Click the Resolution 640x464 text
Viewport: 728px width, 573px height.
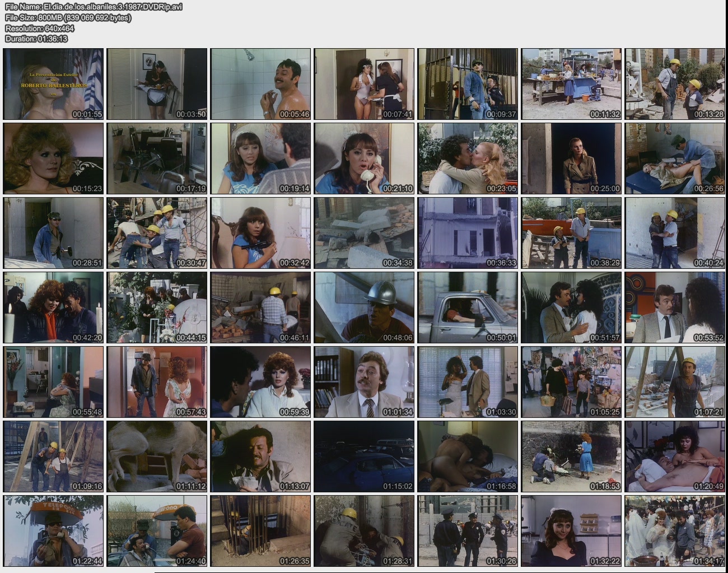click(x=40, y=28)
